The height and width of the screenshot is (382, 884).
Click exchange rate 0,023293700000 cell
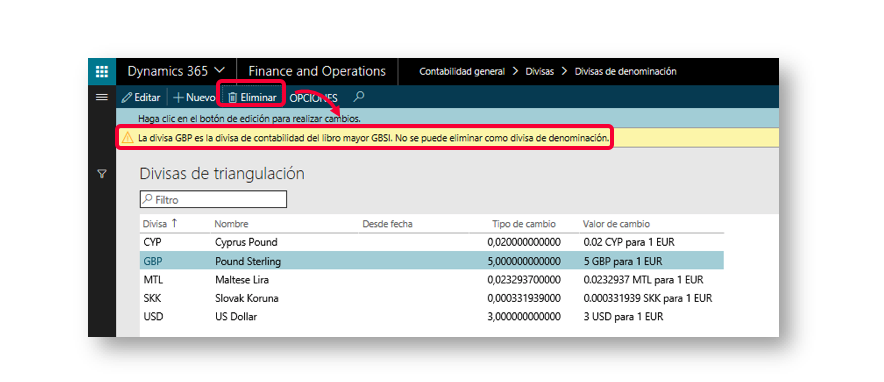524,279
